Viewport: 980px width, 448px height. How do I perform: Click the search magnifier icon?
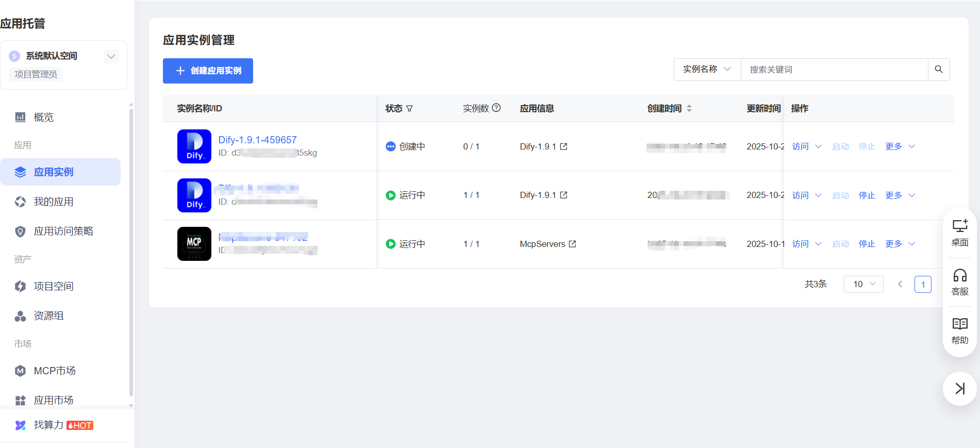point(938,70)
